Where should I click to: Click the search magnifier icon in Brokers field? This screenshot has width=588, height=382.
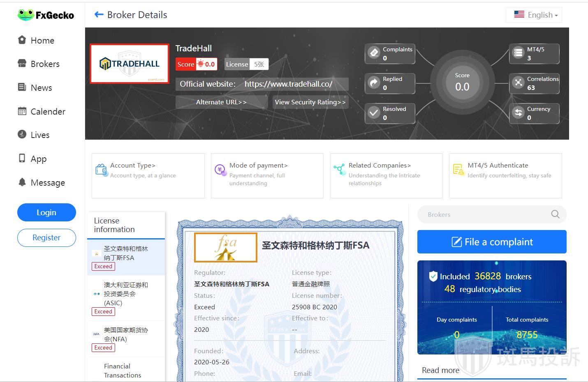coord(555,214)
